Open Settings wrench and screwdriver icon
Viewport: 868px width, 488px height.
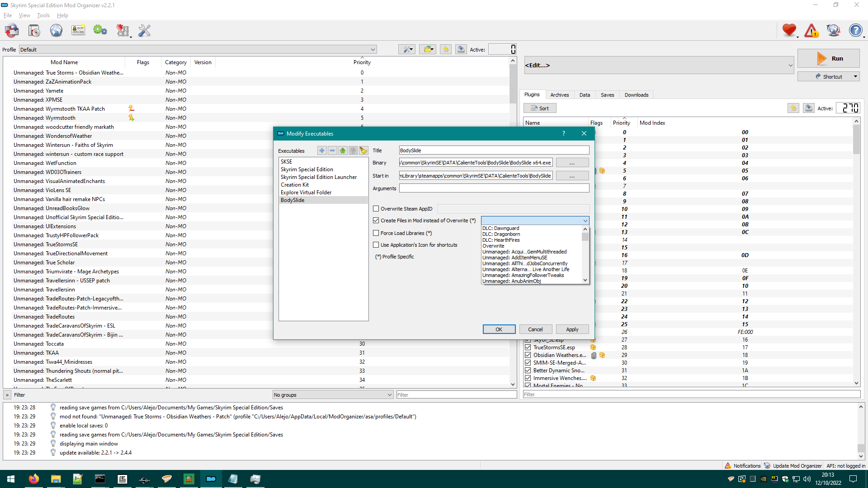(145, 31)
